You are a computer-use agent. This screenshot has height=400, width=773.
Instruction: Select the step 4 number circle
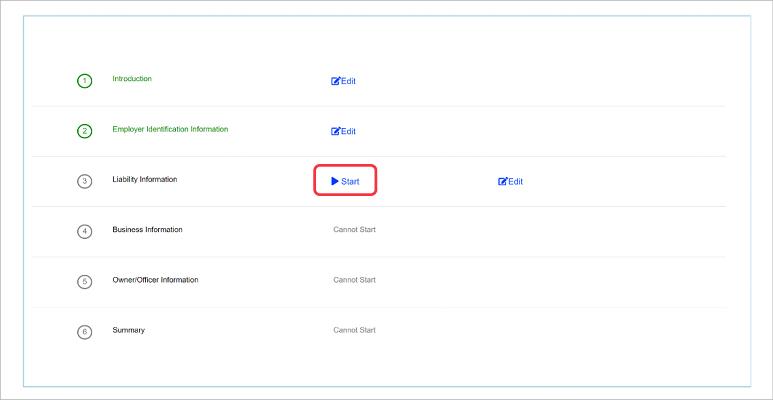(x=85, y=231)
